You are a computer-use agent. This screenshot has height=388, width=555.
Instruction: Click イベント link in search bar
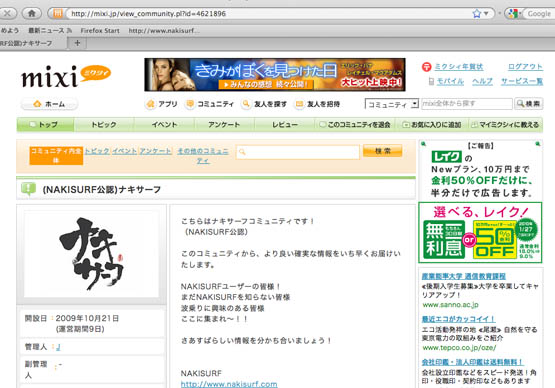click(124, 151)
